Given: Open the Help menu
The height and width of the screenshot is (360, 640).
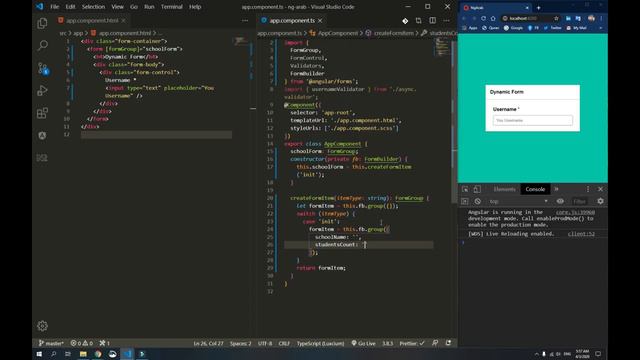Looking at the screenshot, I should point(195,7).
